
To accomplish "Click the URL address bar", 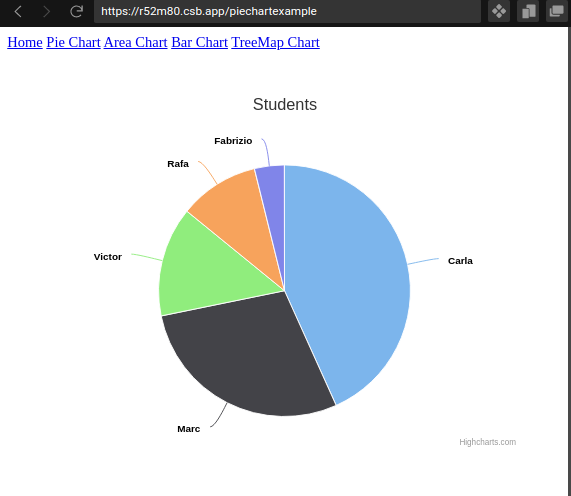I will pos(287,11).
